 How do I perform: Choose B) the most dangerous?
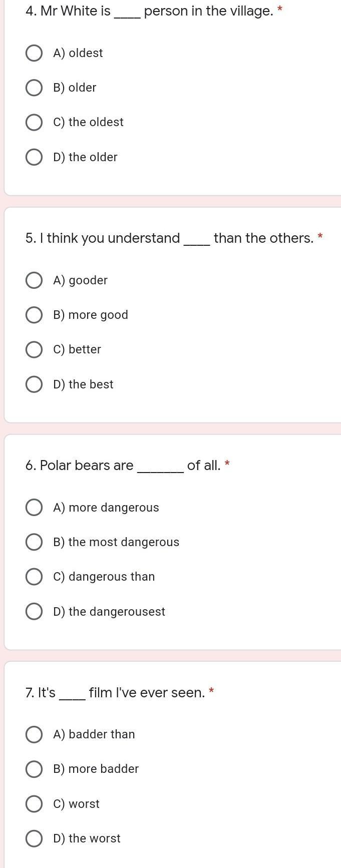coord(34,542)
